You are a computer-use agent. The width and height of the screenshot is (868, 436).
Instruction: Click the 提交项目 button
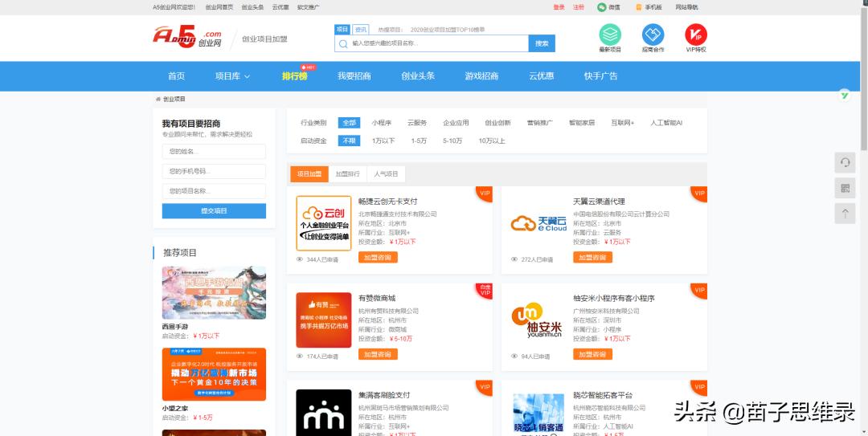coord(214,211)
